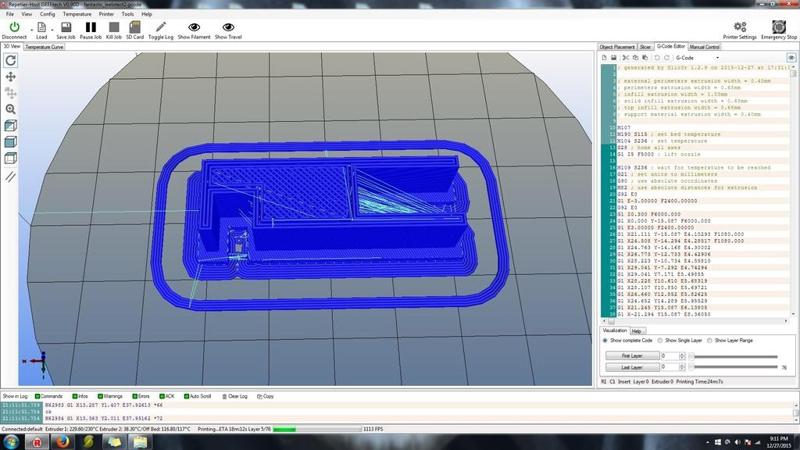Click the paste icon in G-Code editor

(645, 58)
